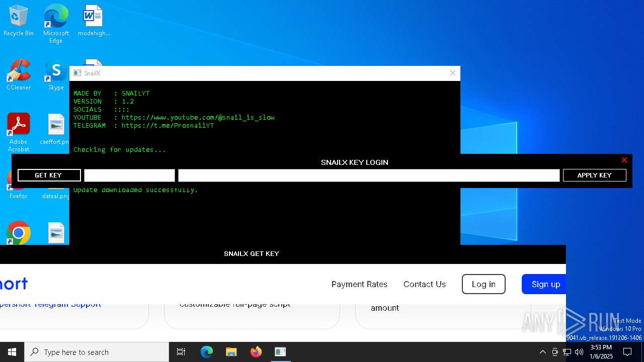Screen dimensions: 644x362
Task: Click the 'VERSION : 1.2' console line
Action: tap(104, 101)
